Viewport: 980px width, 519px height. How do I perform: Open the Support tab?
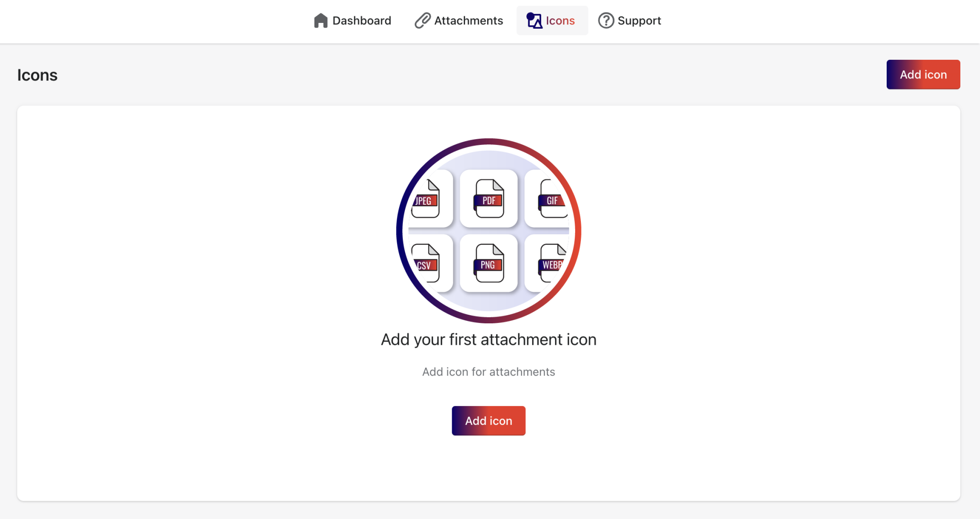(x=639, y=20)
